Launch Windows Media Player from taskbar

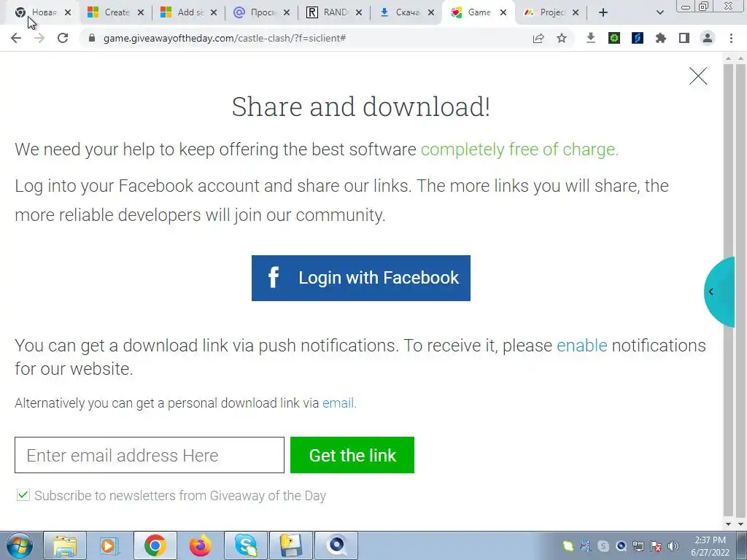pos(109,545)
